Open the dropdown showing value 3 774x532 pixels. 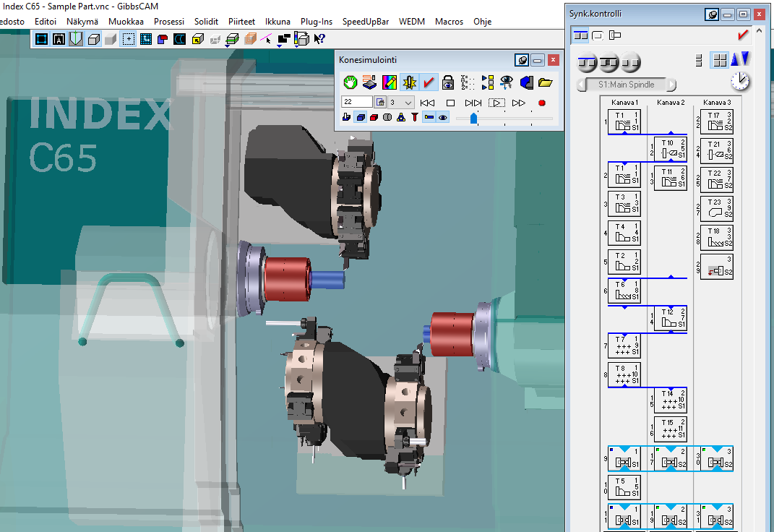tap(401, 102)
